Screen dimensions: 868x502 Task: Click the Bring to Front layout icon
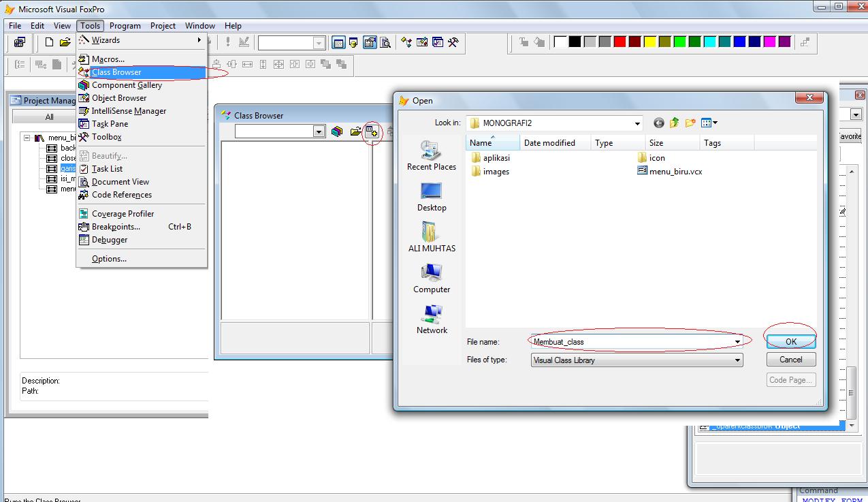coord(325,64)
